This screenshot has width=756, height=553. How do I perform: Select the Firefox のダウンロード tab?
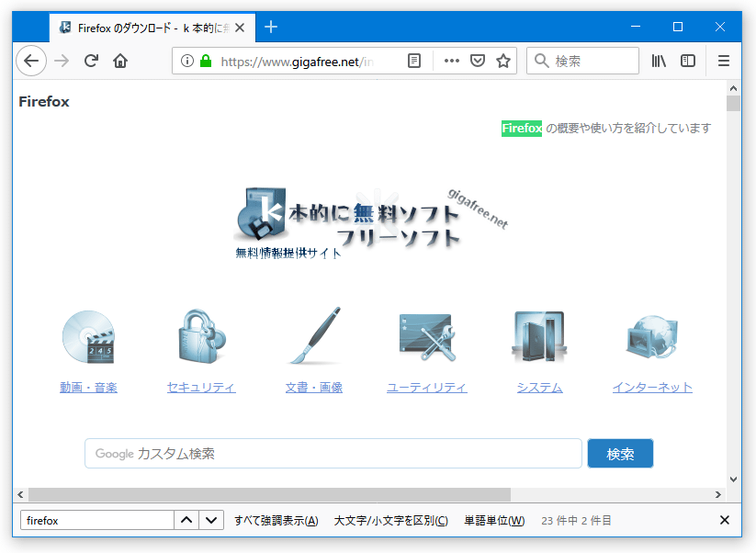pyautogui.click(x=152, y=28)
